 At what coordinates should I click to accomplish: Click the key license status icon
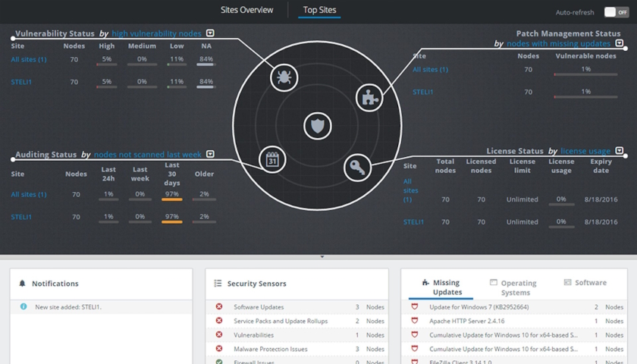click(357, 168)
